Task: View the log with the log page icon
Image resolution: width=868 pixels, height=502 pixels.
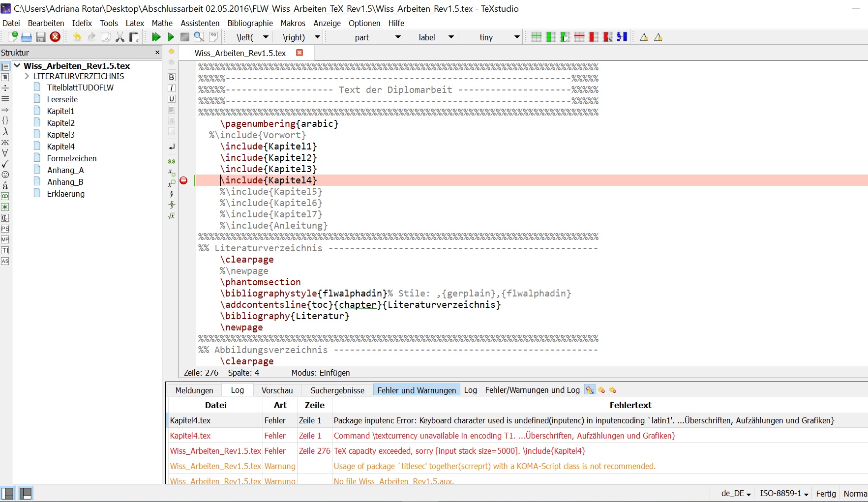Action: 213,37
